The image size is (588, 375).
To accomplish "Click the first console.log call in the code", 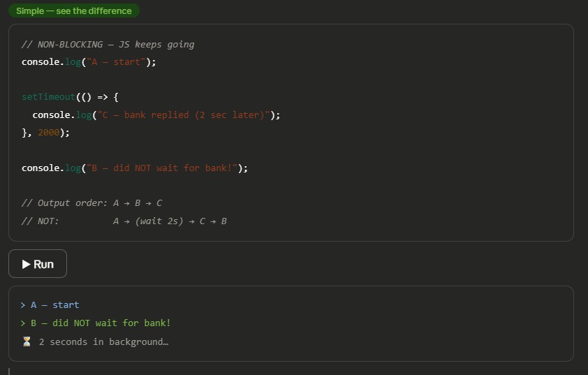I will pos(89,62).
